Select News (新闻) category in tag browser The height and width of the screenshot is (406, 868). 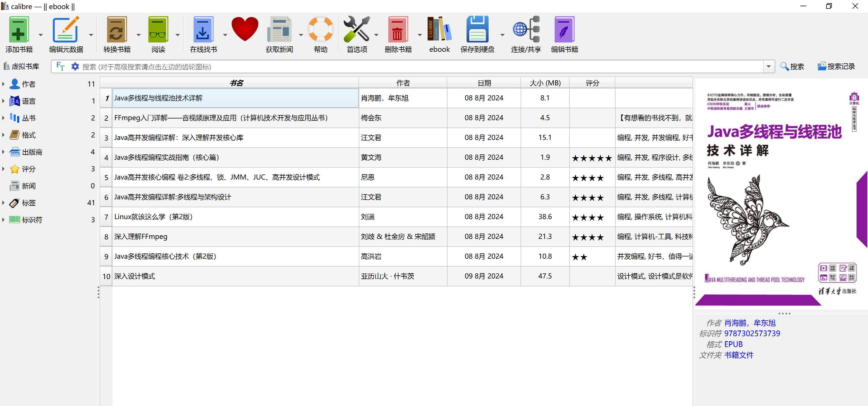click(x=29, y=186)
